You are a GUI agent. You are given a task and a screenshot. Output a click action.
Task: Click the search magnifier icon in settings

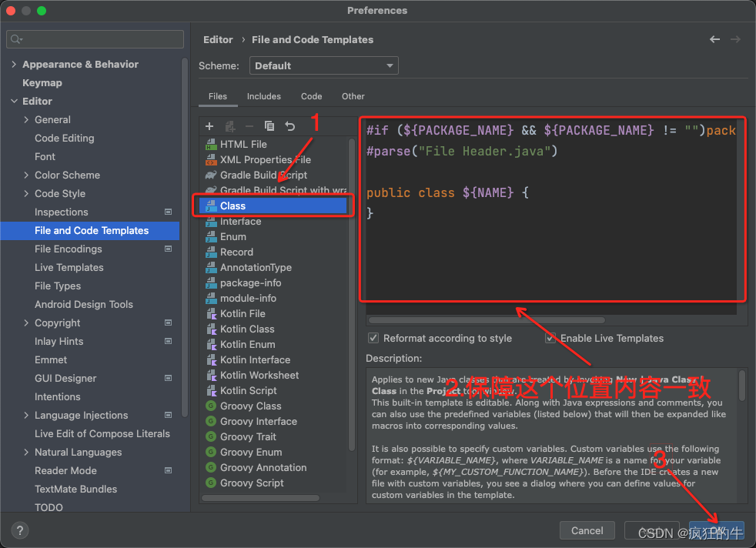tap(16, 39)
